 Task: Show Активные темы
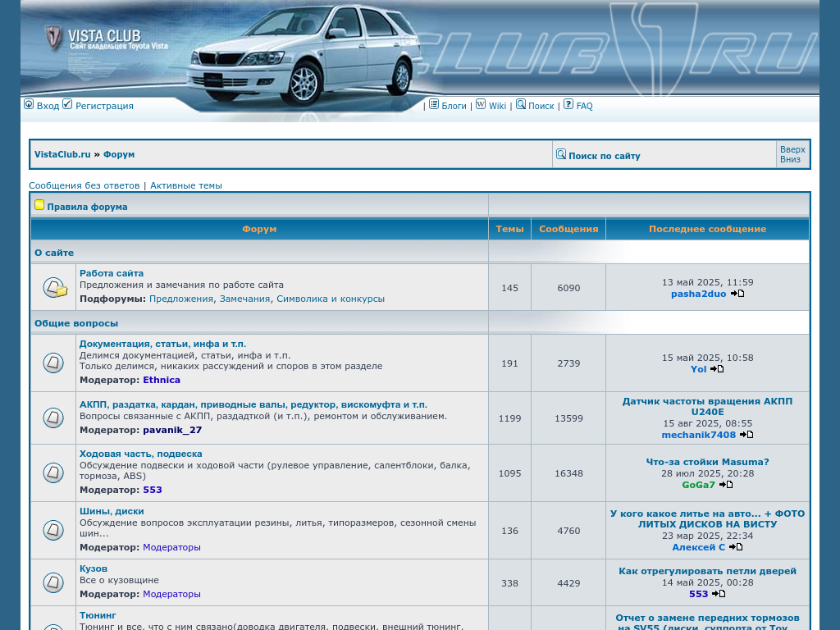click(186, 185)
